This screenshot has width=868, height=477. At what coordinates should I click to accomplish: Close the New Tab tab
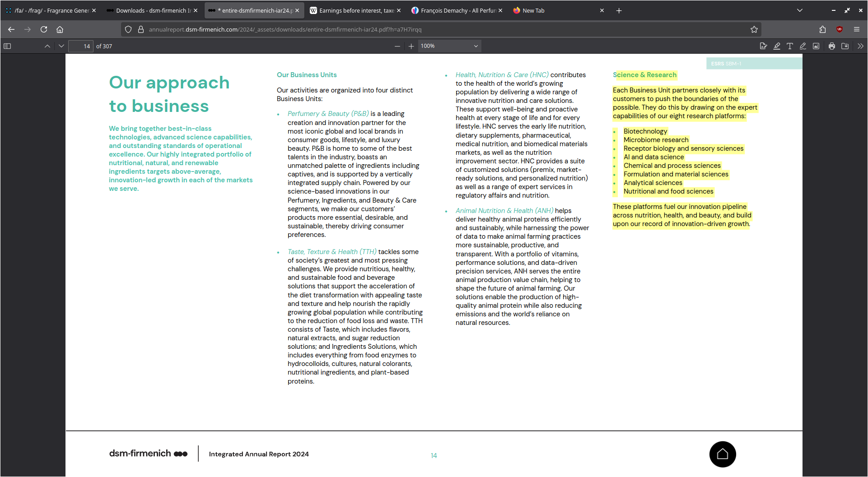coord(602,10)
